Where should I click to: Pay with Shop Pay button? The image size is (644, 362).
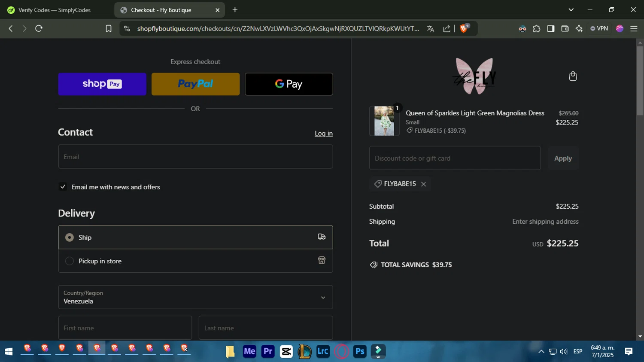(x=102, y=84)
